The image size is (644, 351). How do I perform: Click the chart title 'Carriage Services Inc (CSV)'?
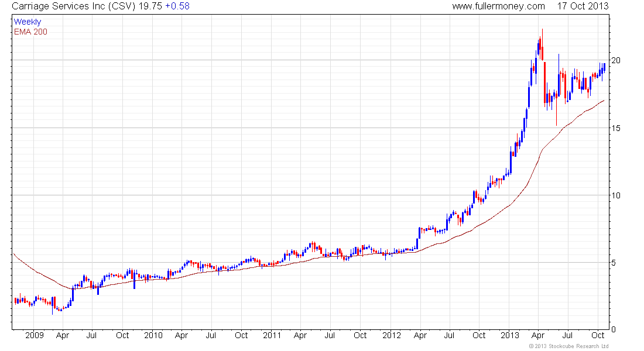coord(74,6)
